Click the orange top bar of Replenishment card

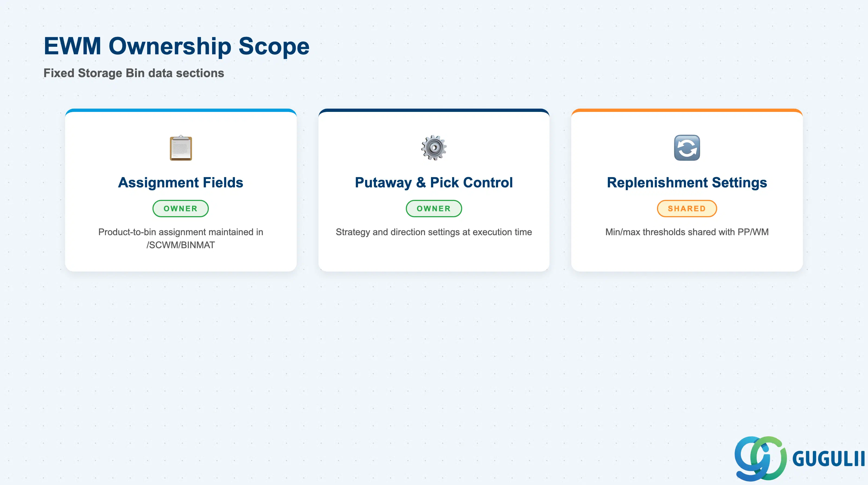(687, 110)
